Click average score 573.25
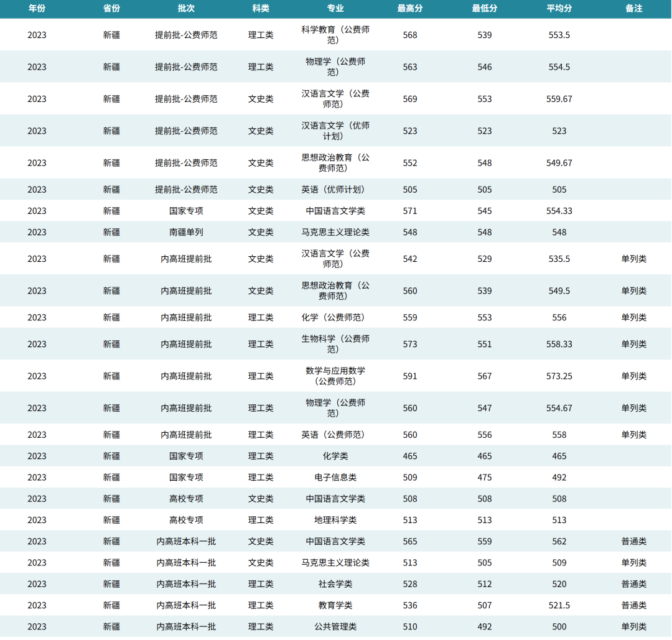 [559, 376]
